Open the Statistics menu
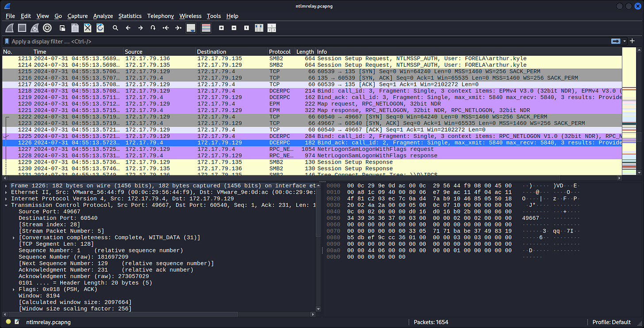Image resolution: width=644 pixels, height=328 pixels. click(130, 16)
